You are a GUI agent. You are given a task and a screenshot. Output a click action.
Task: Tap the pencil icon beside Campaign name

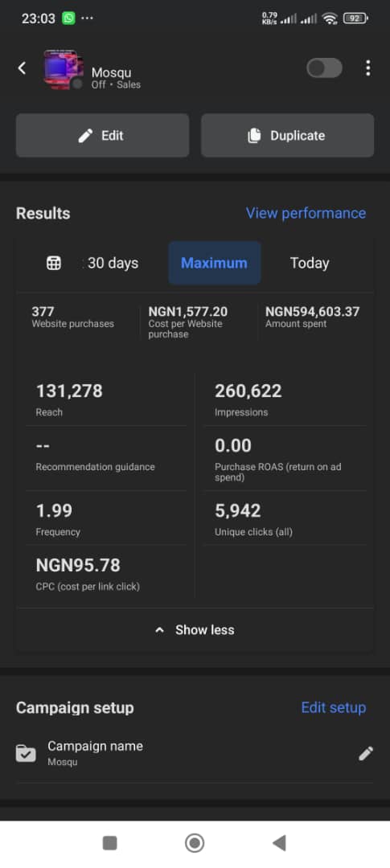click(x=366, y=753)
